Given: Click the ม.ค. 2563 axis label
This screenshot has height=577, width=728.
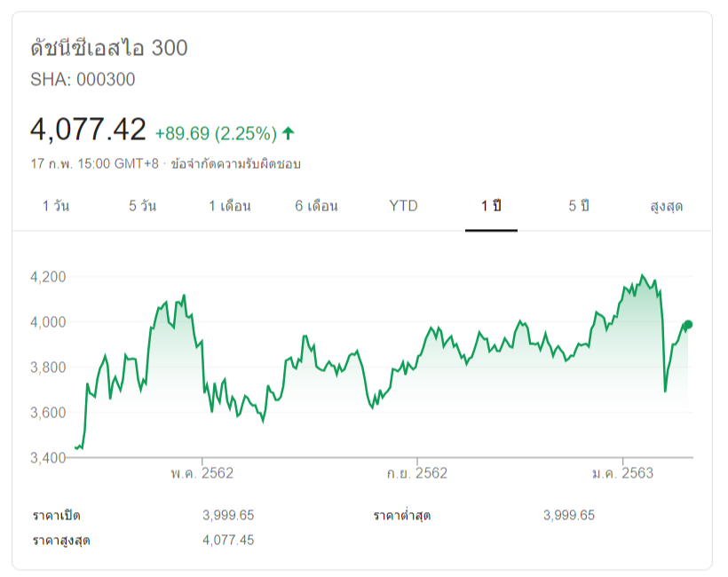Looking at the screenshot, I should tap(623, 473).
